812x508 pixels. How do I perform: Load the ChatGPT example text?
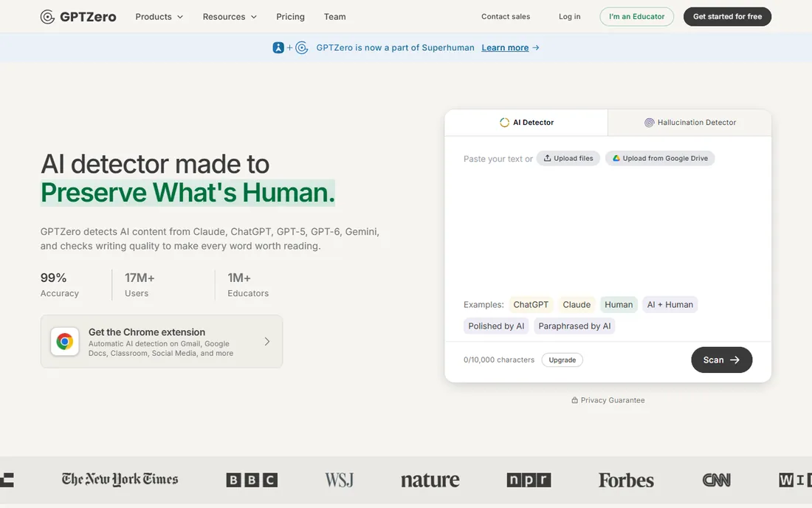(531, 304)
